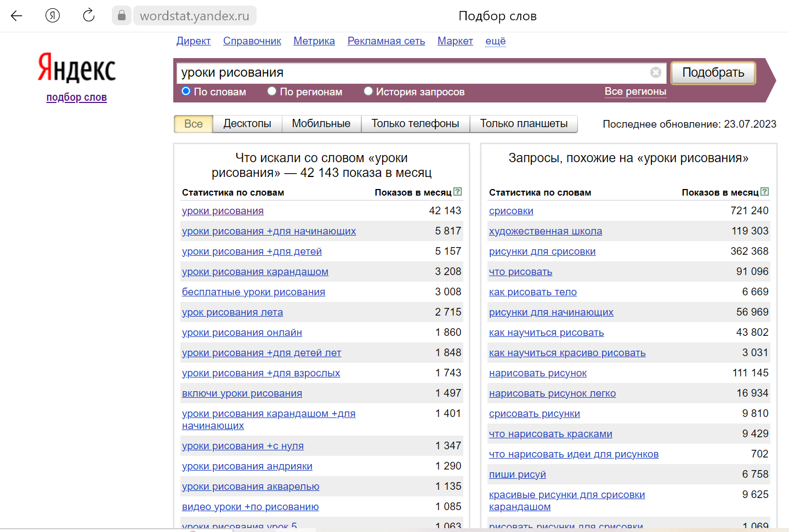This screenshot has height=532, width=789.
Task: Open similar query 'нарисовать рисунок'
Action: pyautogui.click(x=538, y=373)
